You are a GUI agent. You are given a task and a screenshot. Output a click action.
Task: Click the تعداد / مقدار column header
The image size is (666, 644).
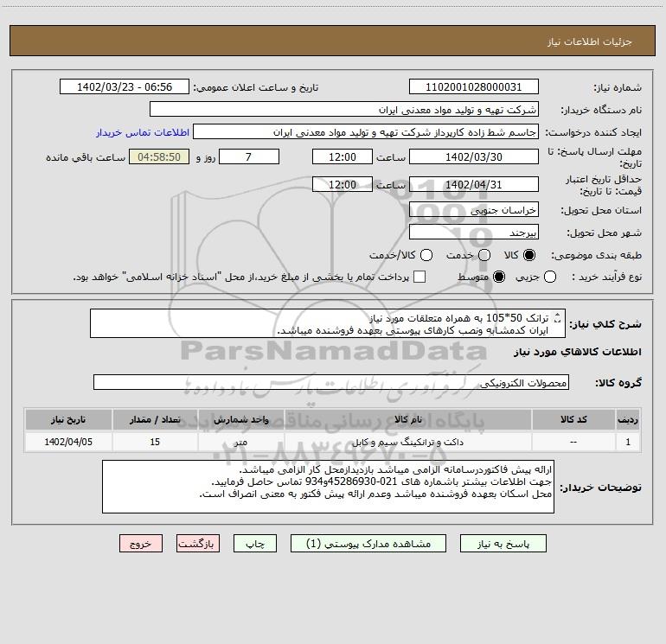(x=155, y=419)
